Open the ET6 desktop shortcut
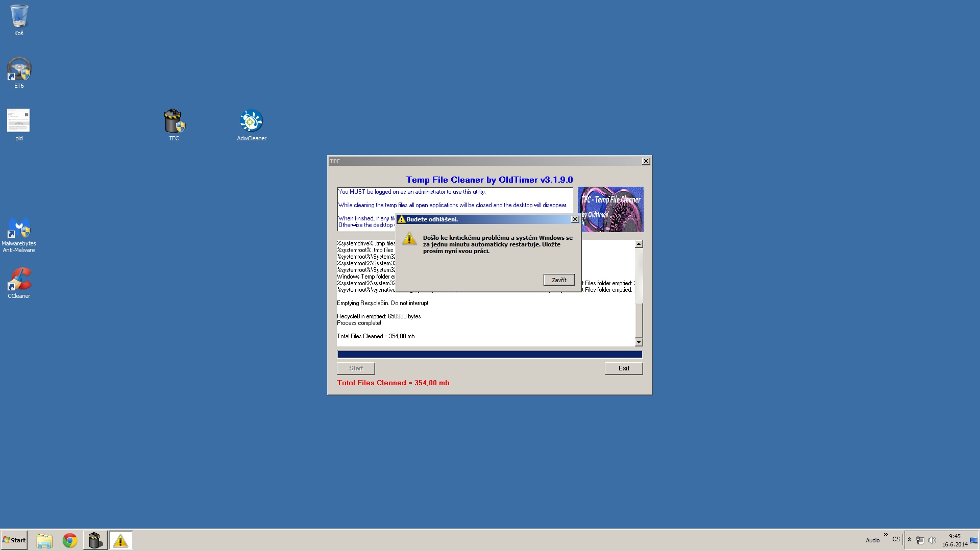Viewport: 980px width, 551px height. [x=19, y=72]
